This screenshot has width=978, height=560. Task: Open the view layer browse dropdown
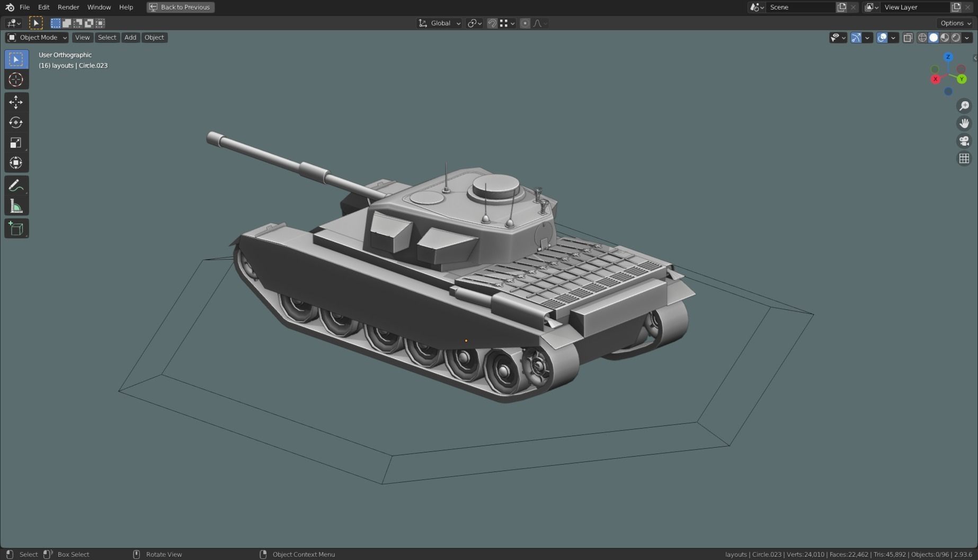872,7
